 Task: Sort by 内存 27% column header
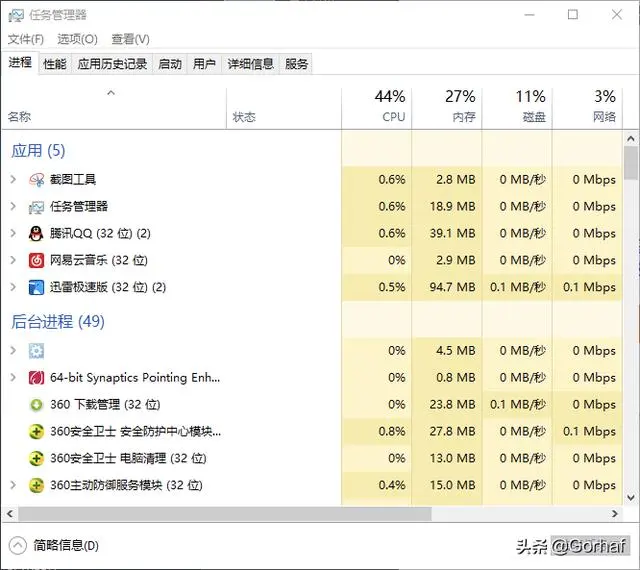click(447, 108)
